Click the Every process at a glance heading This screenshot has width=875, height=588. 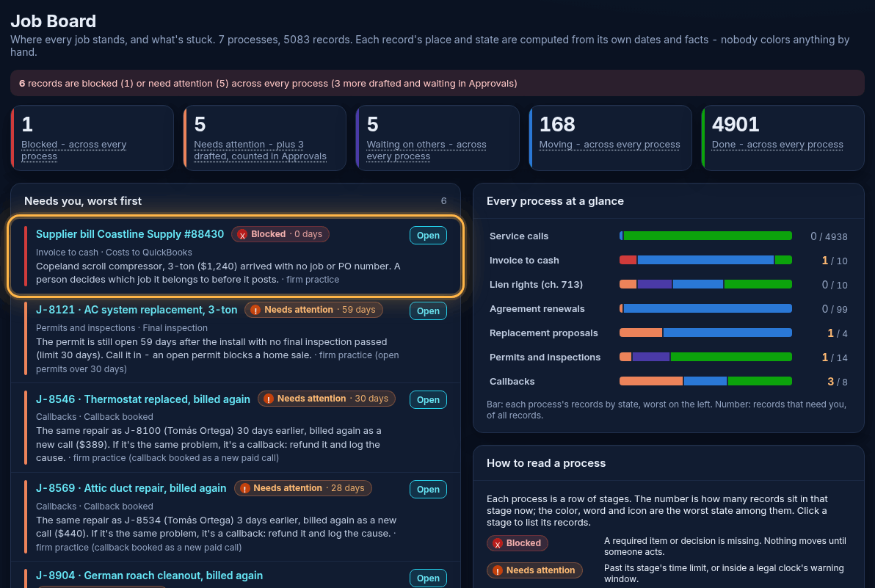coord(555,201)
